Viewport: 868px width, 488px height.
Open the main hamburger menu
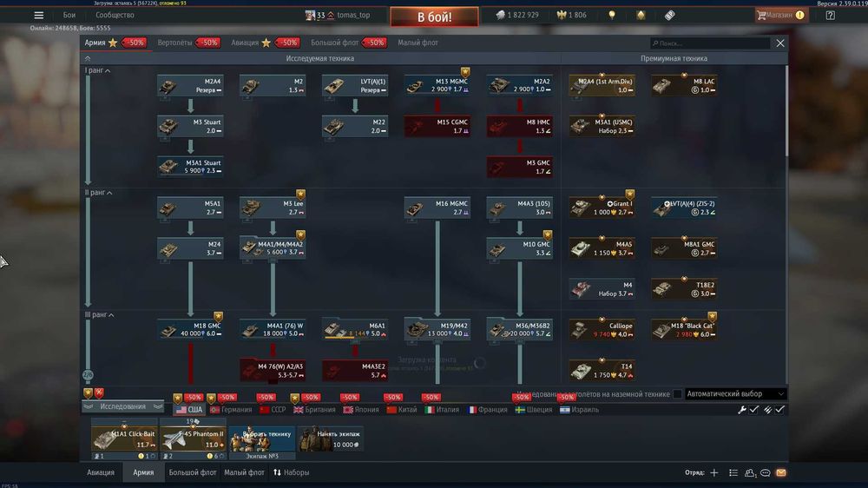(39, 16)
